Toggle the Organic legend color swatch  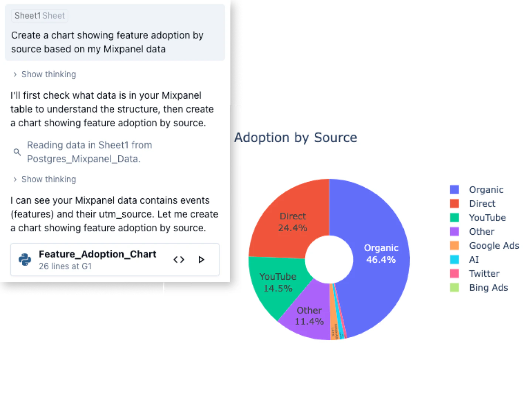point(454,190)
